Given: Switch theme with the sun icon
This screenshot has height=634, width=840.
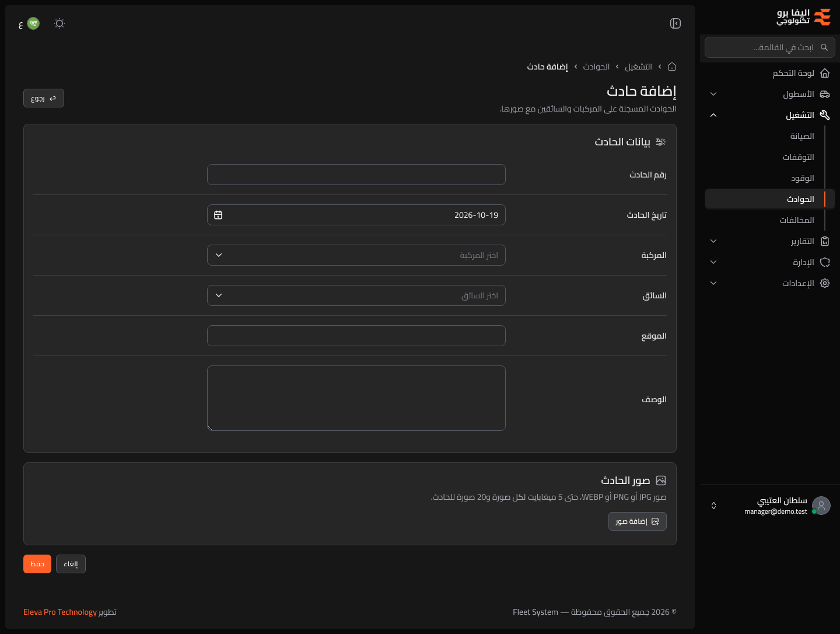Looking at the screenshot, I should coord(60,23).
